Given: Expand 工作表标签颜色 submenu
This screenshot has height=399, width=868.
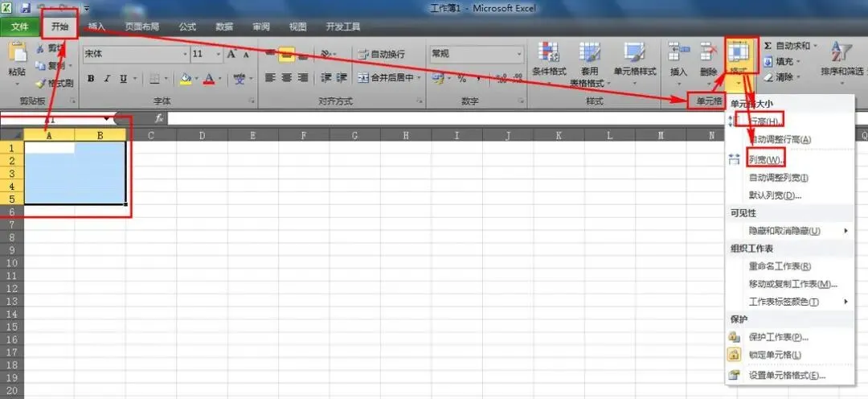Looking at the screenshot, I should pos(789,302).
